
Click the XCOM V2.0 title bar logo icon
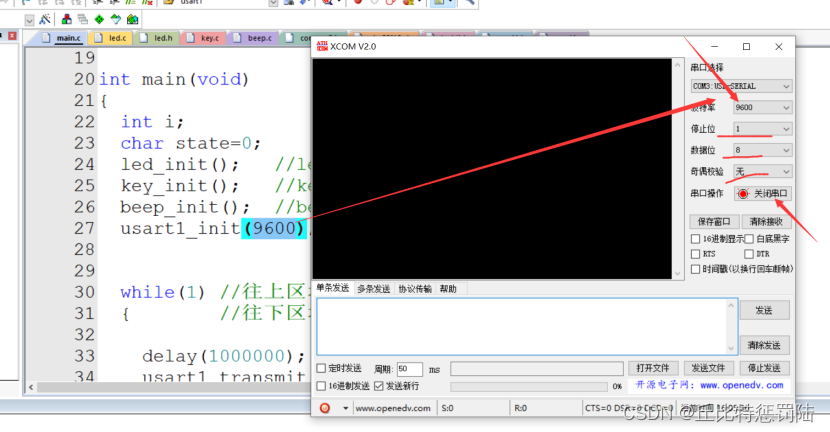322,46
